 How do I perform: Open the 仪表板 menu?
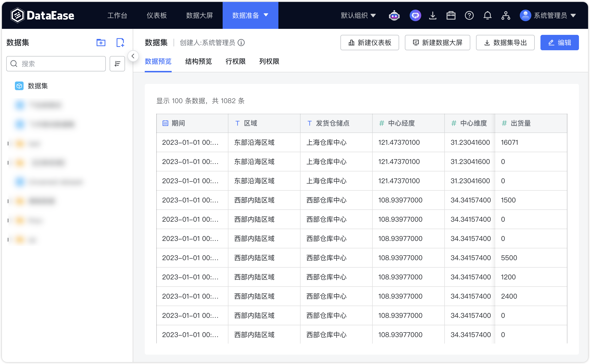point(157,15)
